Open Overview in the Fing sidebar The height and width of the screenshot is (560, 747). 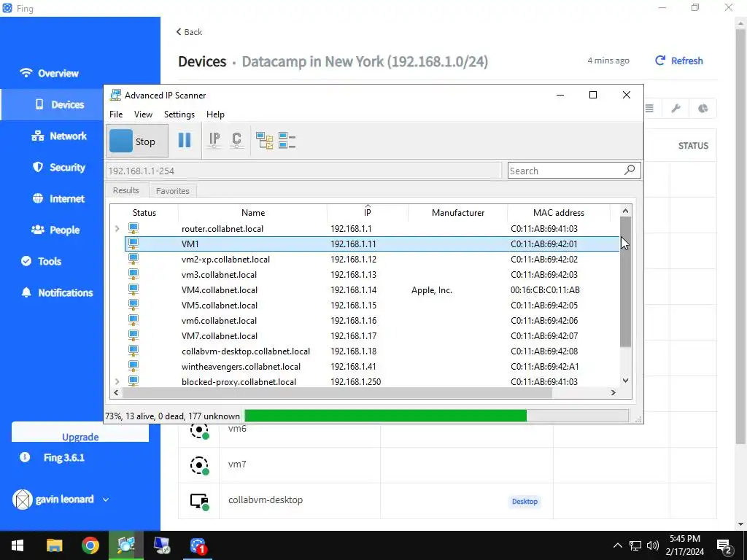click(x=49, y=74)
